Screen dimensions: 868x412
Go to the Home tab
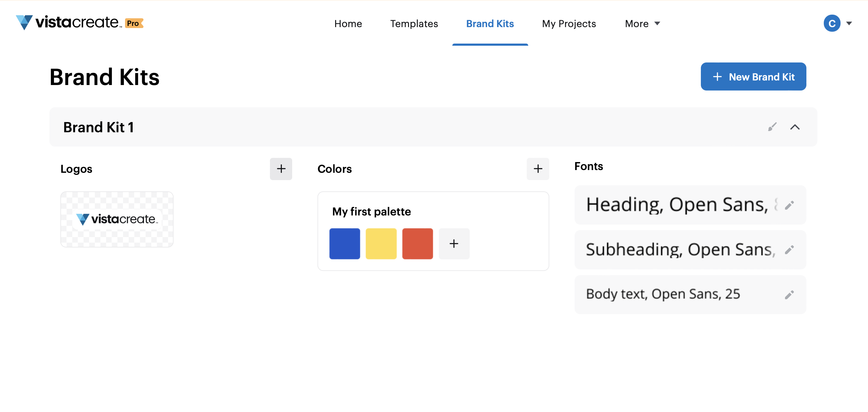[x=348, y=23]
